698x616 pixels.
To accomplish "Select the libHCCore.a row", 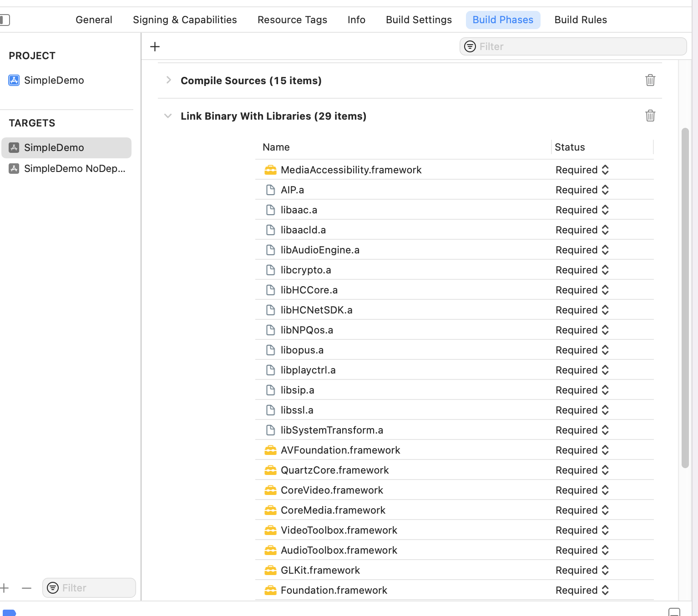I will pos(455,290).
